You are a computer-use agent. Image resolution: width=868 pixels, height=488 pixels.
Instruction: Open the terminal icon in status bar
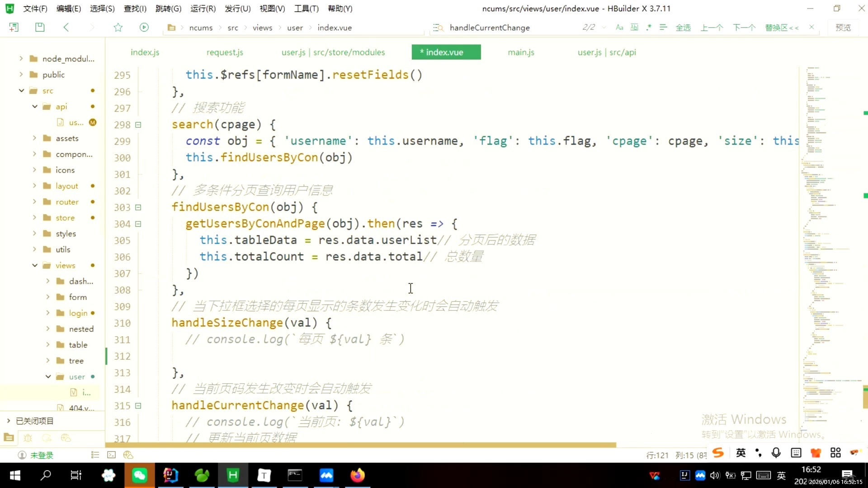[x=111, y=455]
